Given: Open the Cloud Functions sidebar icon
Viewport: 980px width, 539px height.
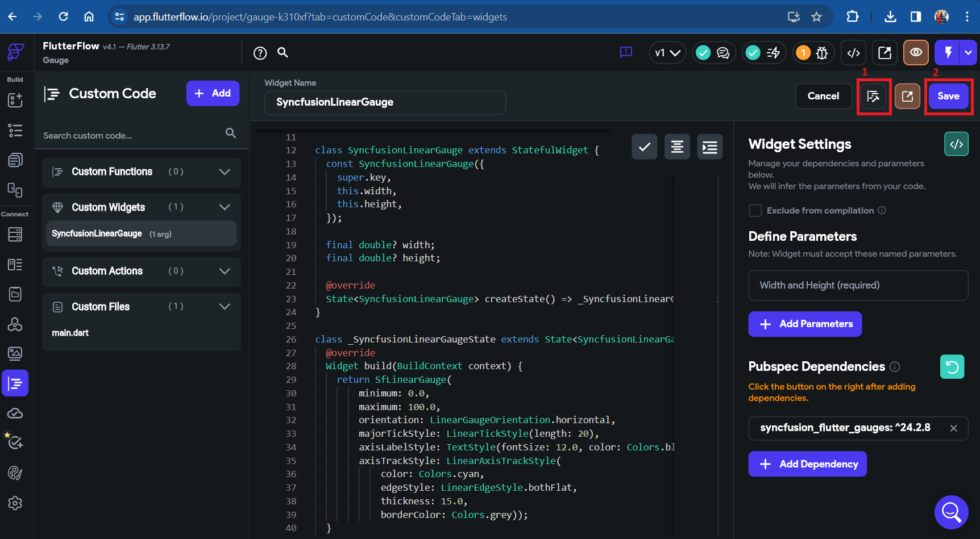Looking at the screenshot, I should click(x=15, y=413).
